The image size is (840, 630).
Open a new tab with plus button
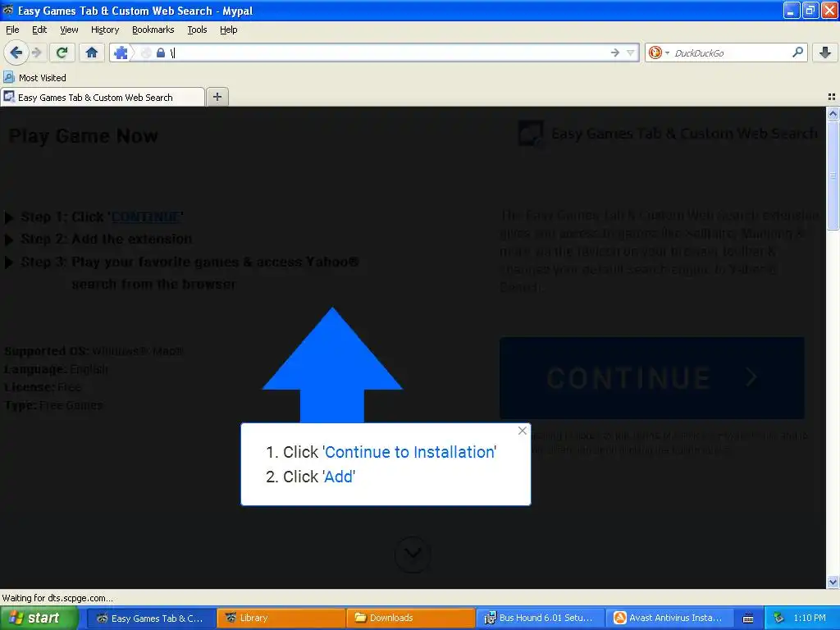217,97
